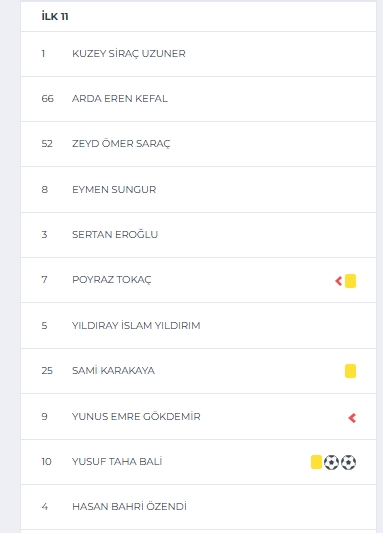Click the name Yunus Emre Gökdemir
This screenshot has width=383, height=533.
click(x=136, y=416)
